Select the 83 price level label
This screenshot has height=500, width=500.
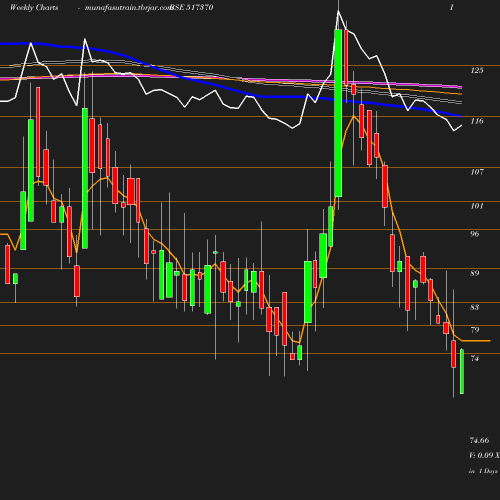pyautogui.click(x=475, y=307)
